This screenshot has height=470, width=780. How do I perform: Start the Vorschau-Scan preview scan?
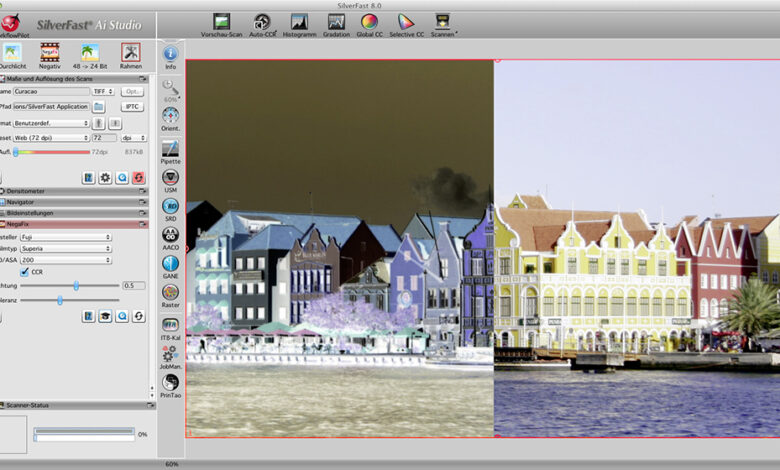point(221,21)
